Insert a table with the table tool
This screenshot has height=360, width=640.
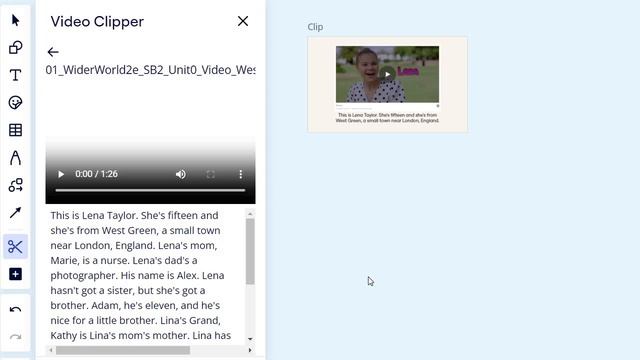pos(16,130)
